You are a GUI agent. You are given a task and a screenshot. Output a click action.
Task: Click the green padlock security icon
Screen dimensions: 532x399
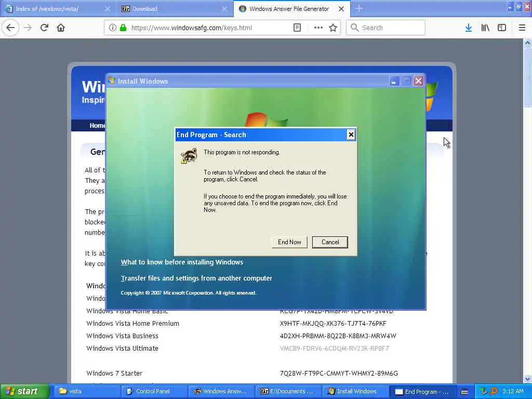(123, 28)
